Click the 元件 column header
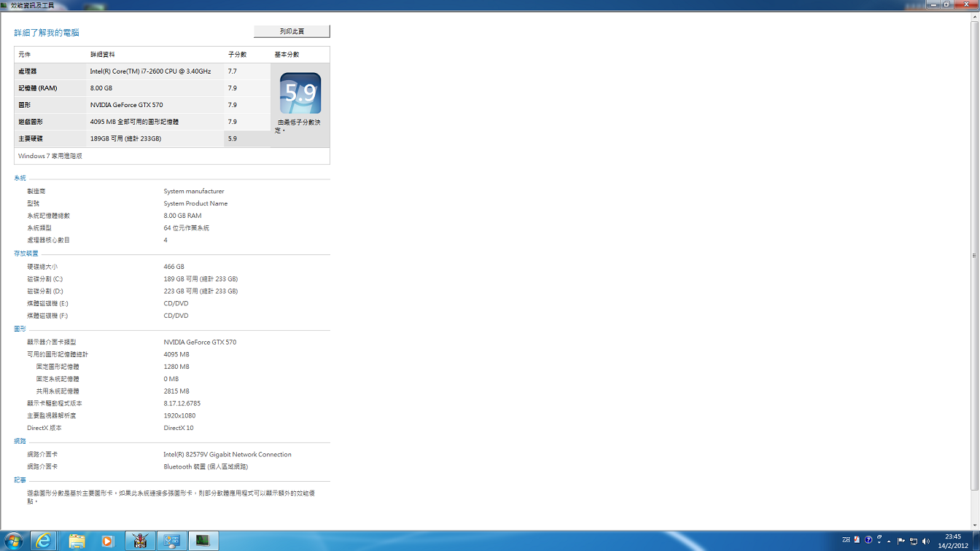 pos(25,55)
